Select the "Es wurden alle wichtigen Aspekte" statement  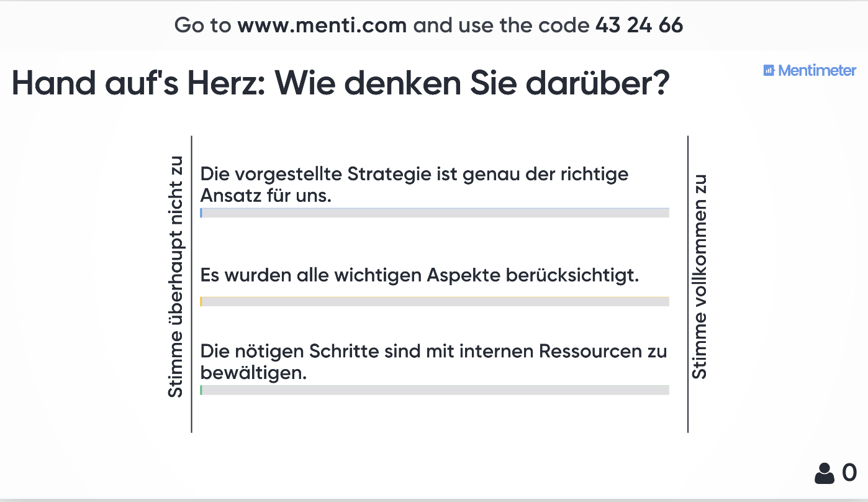click(x=419, y=275)
